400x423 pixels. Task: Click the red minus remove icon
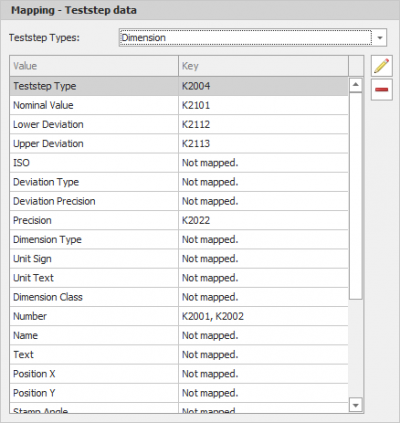click(x=382, y=89)
